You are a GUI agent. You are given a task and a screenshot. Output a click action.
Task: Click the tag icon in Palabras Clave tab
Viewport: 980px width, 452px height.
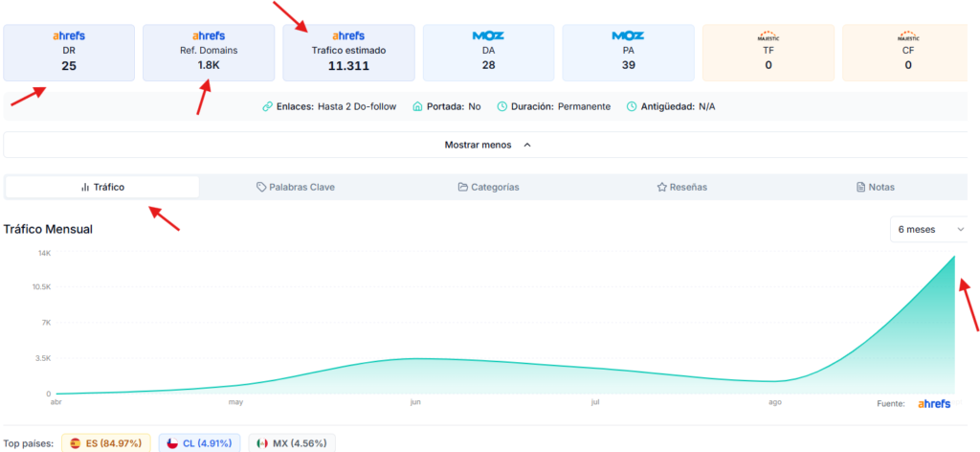coord(262,187)
